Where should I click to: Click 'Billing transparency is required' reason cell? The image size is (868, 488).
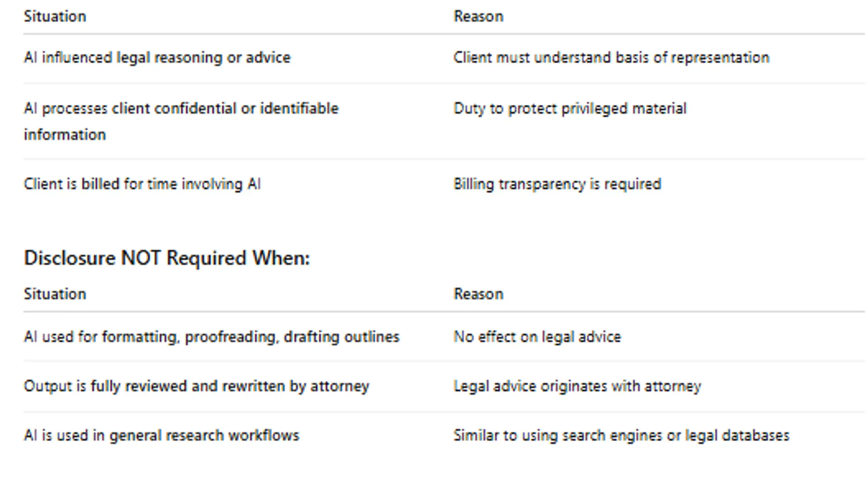(x=557, y=184)
